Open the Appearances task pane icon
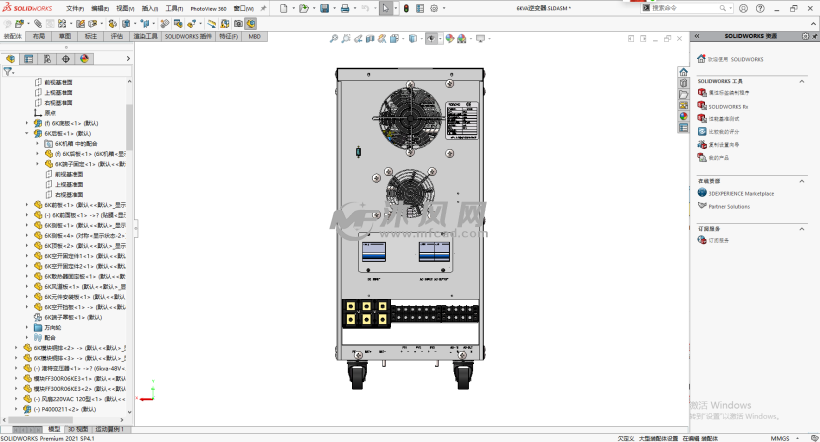 click(684, 115)
